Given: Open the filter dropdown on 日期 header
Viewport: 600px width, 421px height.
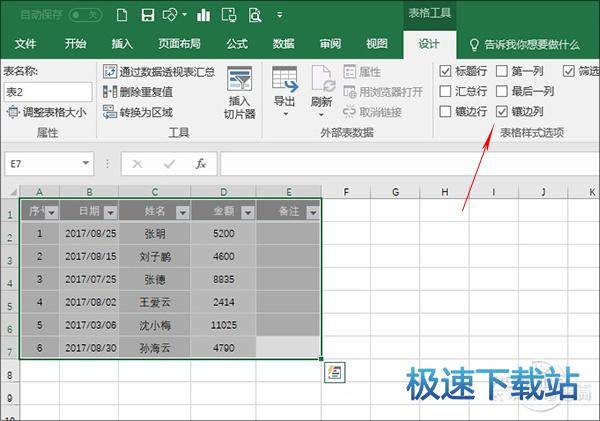Looking at the screenshot, I should [111, 212].
